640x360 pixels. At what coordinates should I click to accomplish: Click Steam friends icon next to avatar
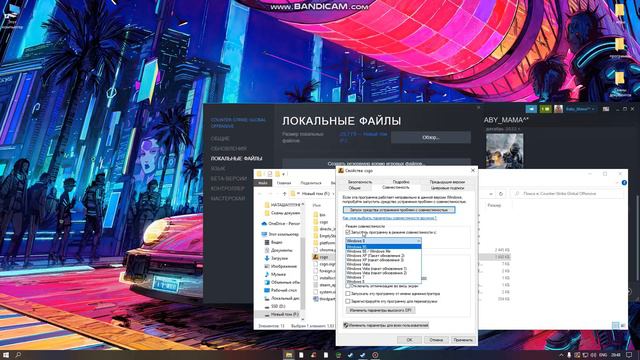545,109
